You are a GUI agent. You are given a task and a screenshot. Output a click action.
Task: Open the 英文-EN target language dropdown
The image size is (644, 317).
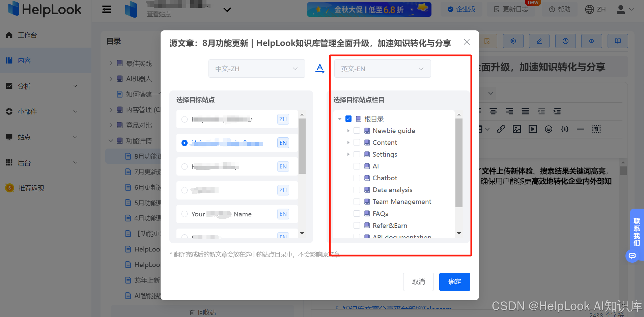tap(383, 69)
